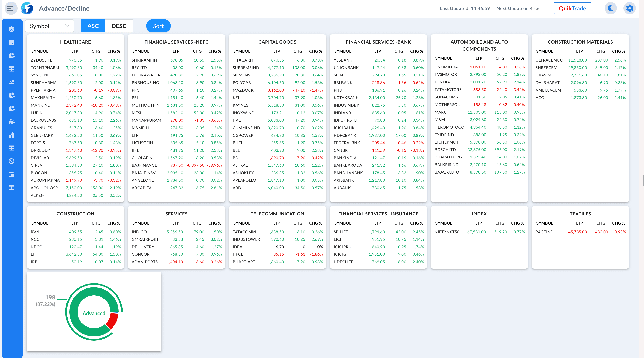Screen dimensions: 644x358
Task: Select SIEMENS symbol
Action: (x=242, y=75)
